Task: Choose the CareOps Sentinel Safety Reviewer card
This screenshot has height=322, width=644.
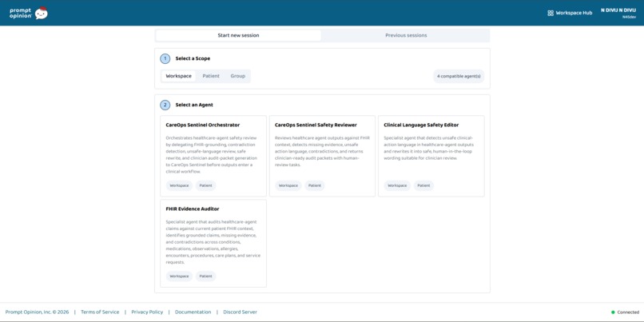Action: (323, 156)
